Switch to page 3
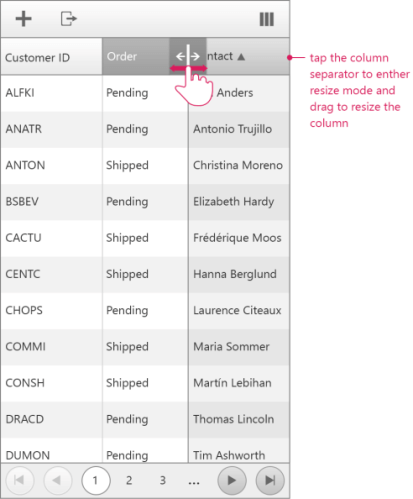Viewport: 413px width, 499px height. (x=163, y=480)
